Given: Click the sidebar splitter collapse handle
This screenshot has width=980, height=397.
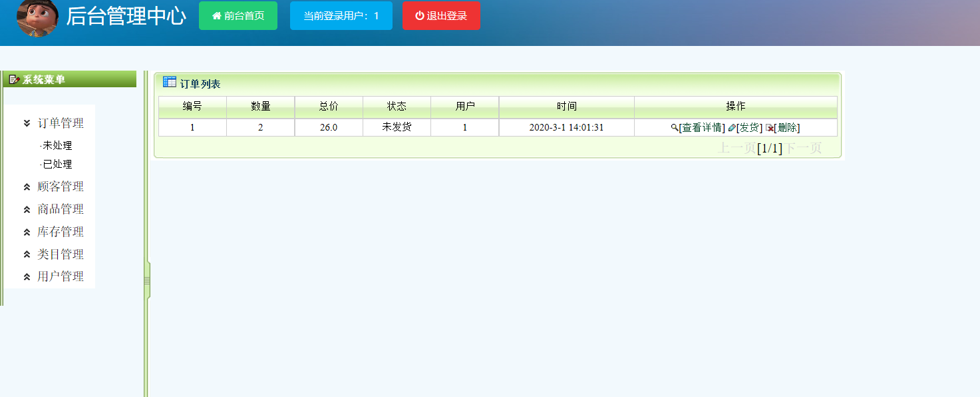Looking at the screenshot, I should click(147, 281).
